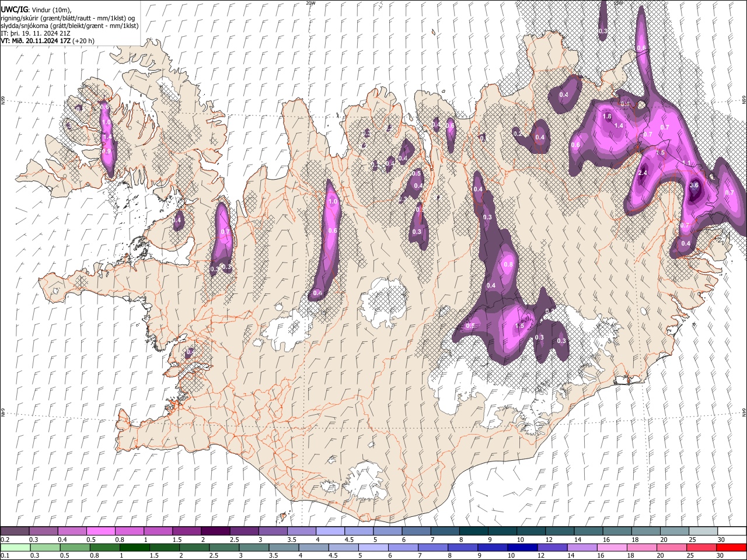Click the IT: þri. 19. 11. 2024 21Z line
The height and width of the screenshot is (560, 747).
36,33
